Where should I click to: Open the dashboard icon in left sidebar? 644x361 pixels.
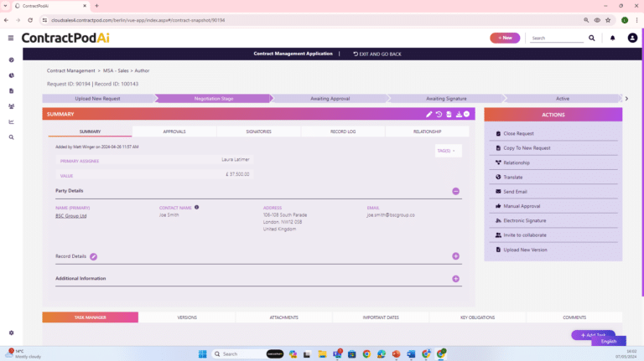point(11,60)
